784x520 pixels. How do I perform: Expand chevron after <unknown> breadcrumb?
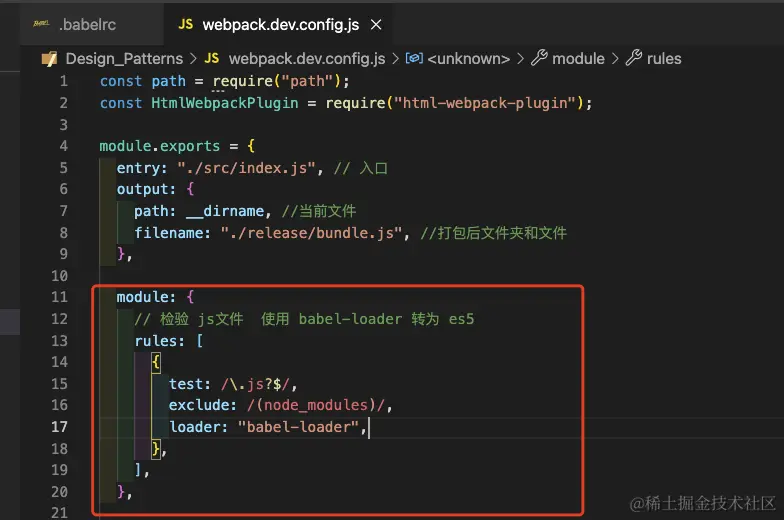(520, 59)
